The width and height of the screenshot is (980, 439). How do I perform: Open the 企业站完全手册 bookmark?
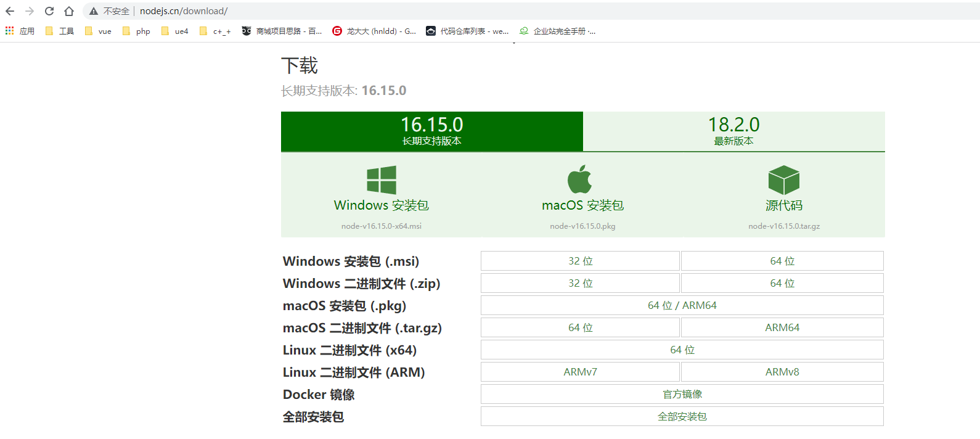[x=558, y=31]
